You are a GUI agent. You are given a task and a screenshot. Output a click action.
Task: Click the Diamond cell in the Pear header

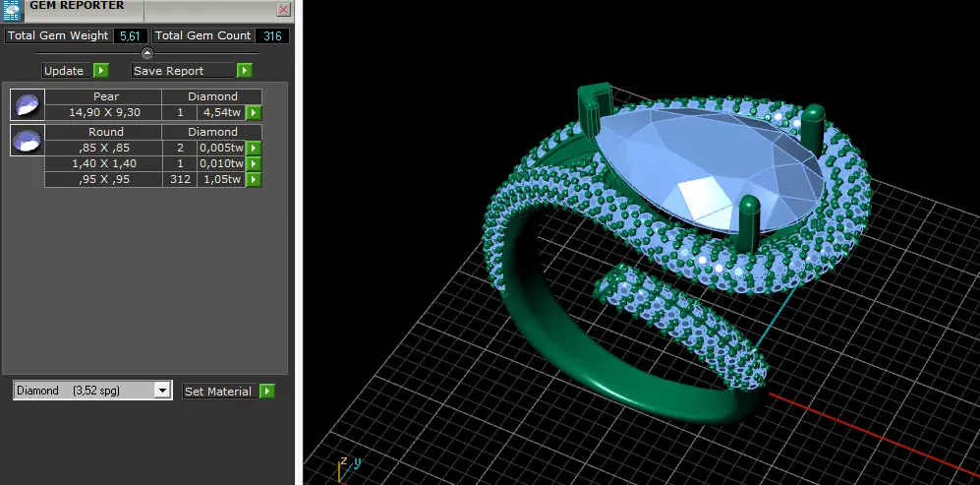point(212,96)
